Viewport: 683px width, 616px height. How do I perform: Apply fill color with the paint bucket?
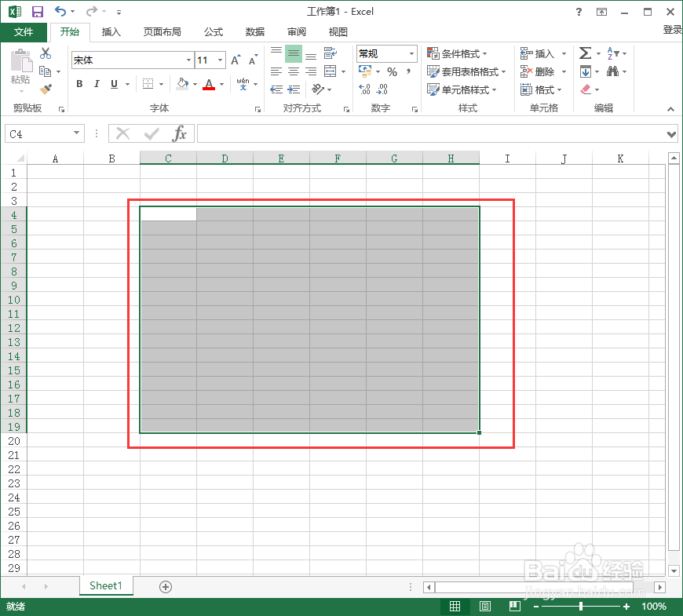183,84
